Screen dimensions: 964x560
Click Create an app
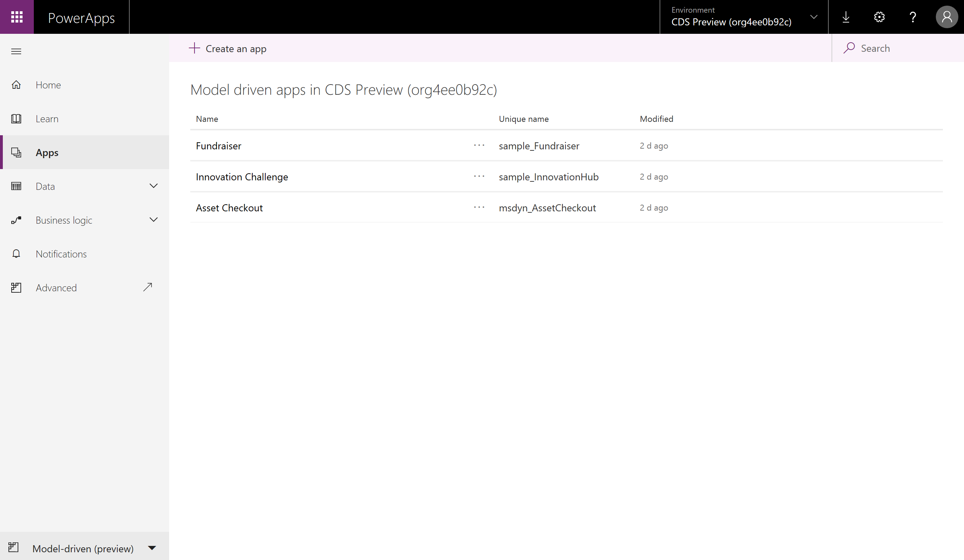tap(227, 48)
